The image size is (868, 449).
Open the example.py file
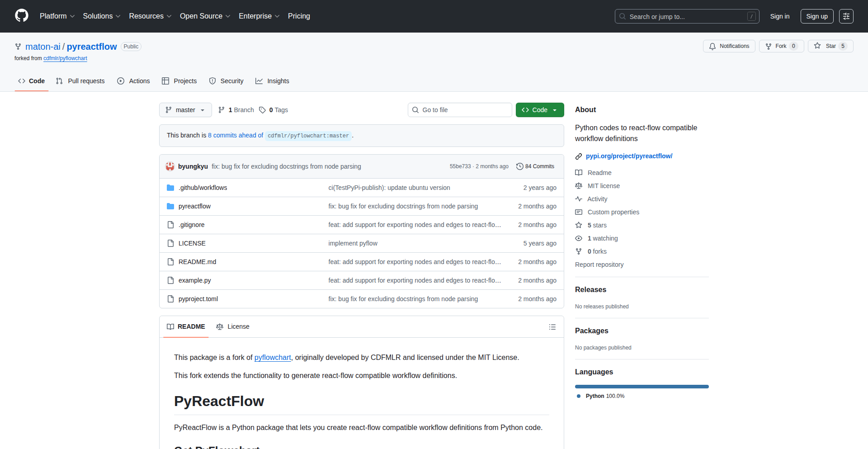tap(194, 280)
